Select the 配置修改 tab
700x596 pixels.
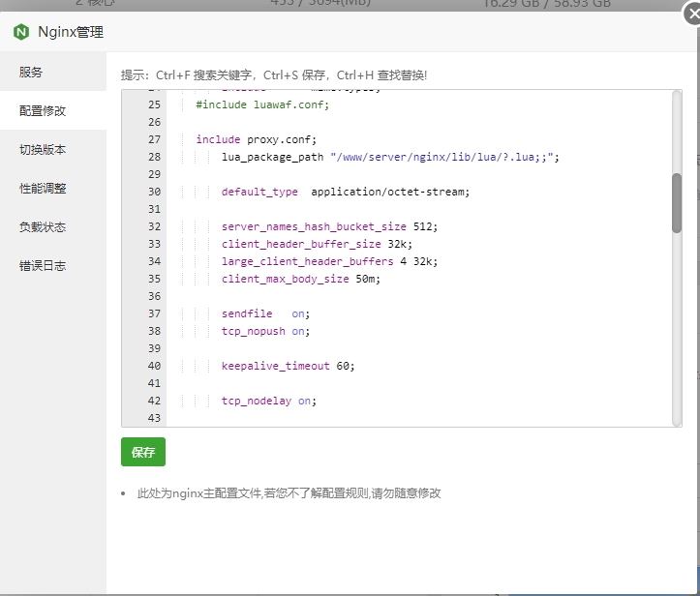(x=53, y=110)
